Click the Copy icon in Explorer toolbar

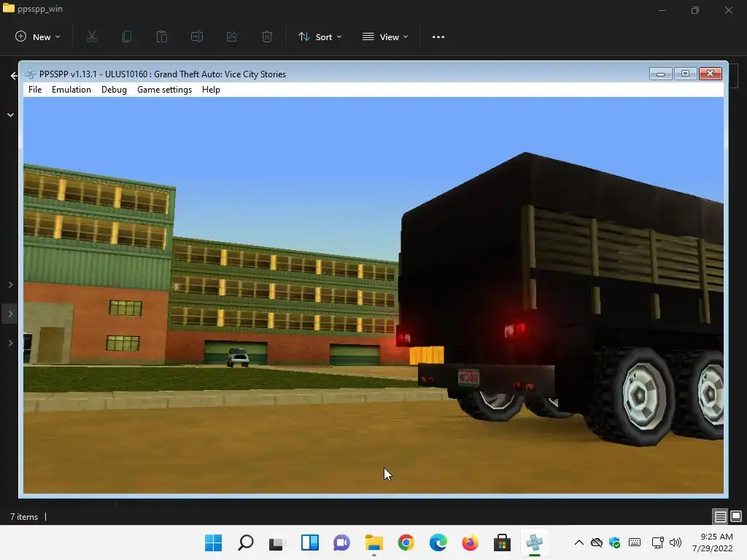[x=127, y=36]
